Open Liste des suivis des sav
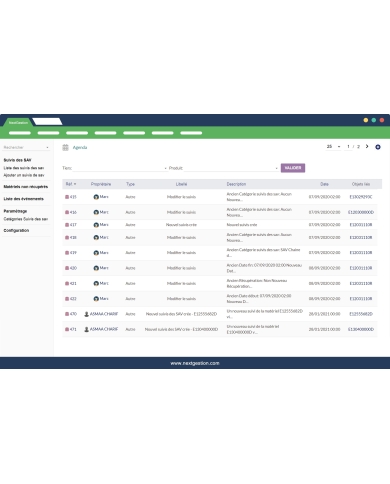The height and width of the screenshot is (484, 390). point(24,168)
